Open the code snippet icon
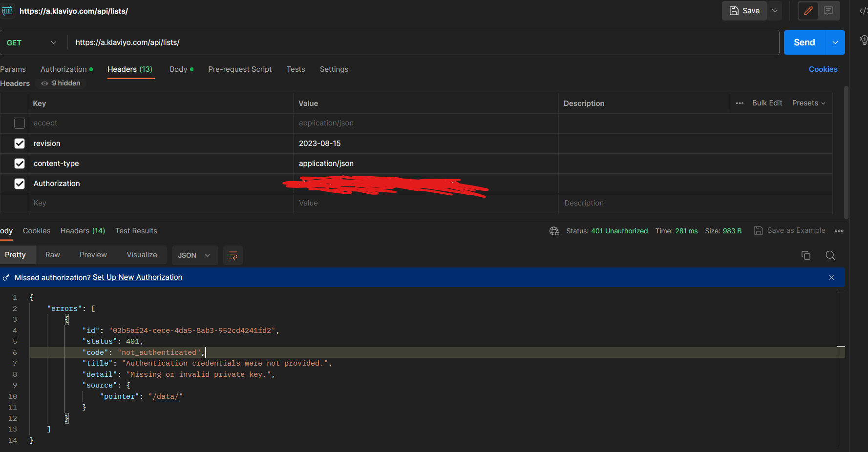Viewport: 868px width, 452px height. coord(863,11)
